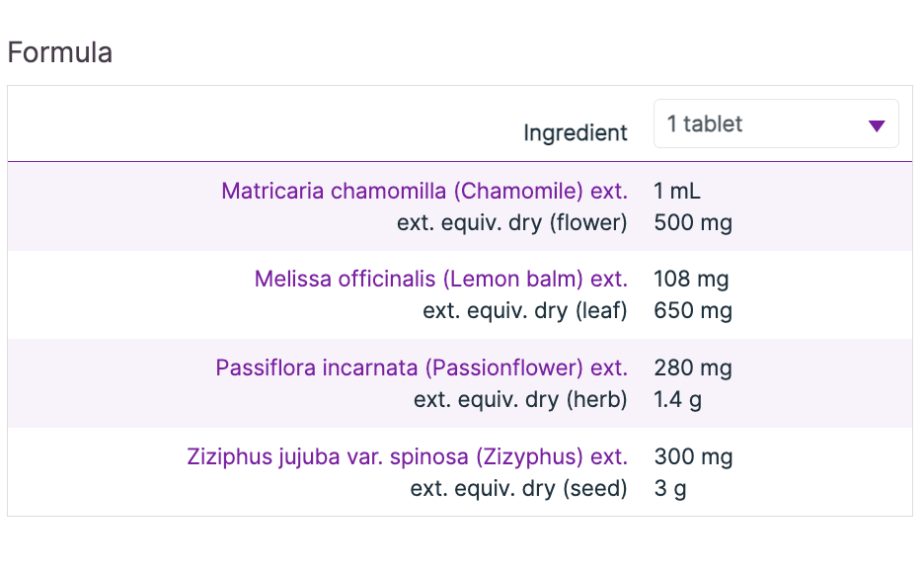Select the "ext. equiv. dry (leaf)" label

(524, 311)
